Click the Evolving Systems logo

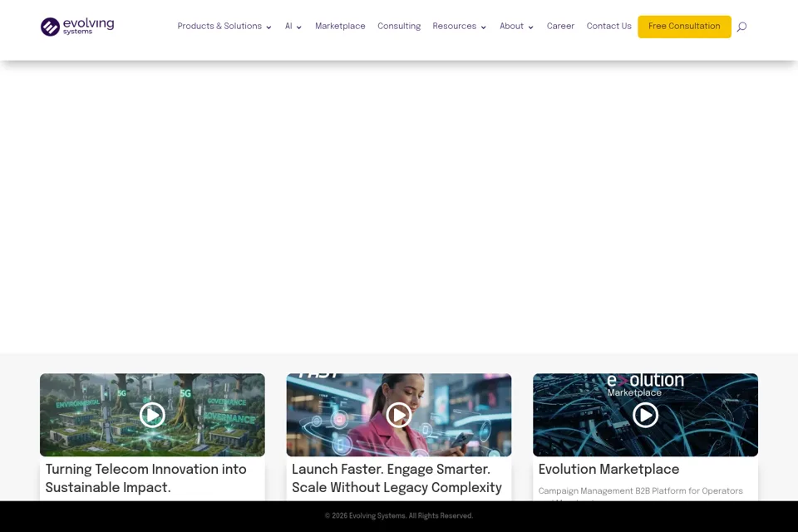77,27
